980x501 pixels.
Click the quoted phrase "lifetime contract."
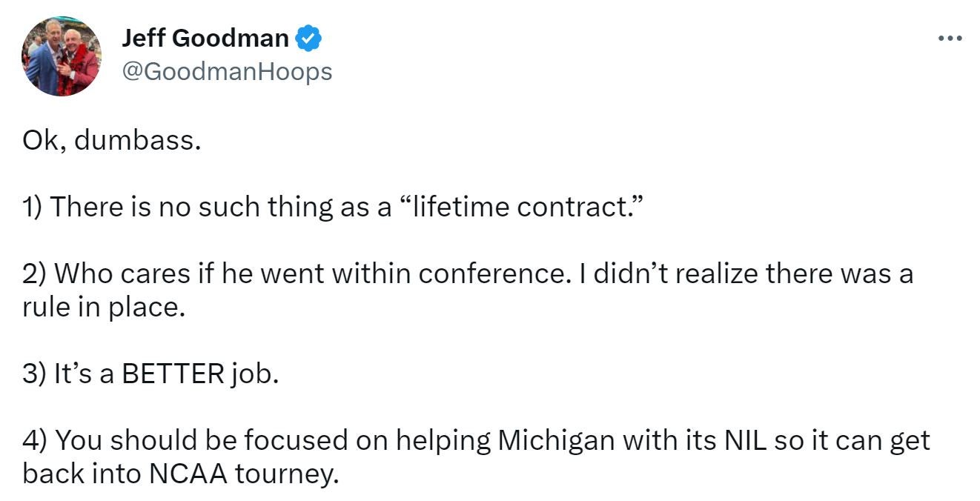[x=520, y=207]
